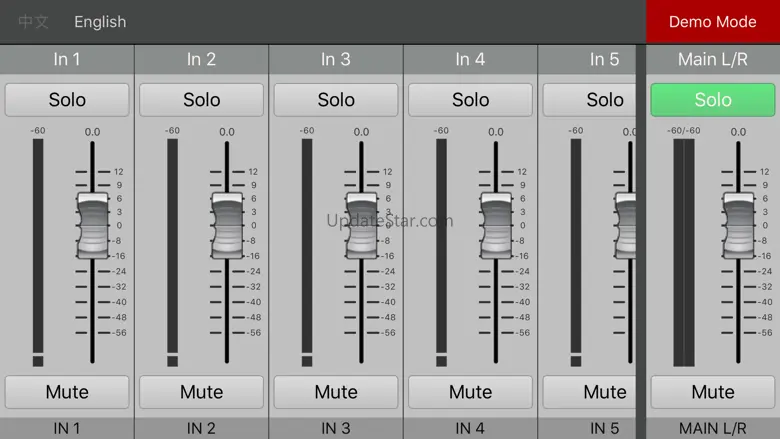This screenshot has width=780, height=439.
Task: Click the In 4 level meter bar
Action: click(441, 253)
